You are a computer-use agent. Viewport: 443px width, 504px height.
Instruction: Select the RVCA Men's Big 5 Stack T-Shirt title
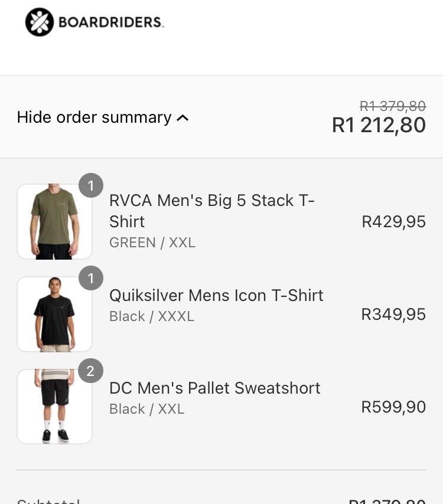pos(211,211)
